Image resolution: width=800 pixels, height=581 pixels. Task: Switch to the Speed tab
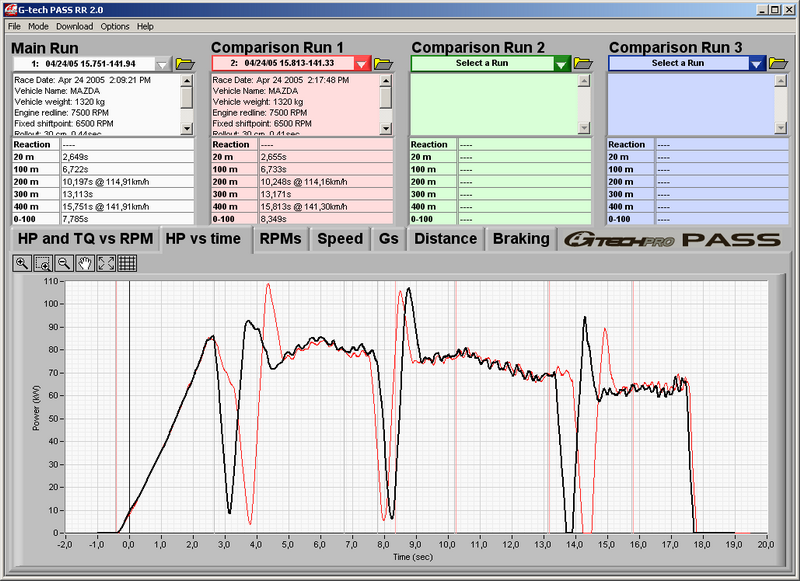[340, 239]
